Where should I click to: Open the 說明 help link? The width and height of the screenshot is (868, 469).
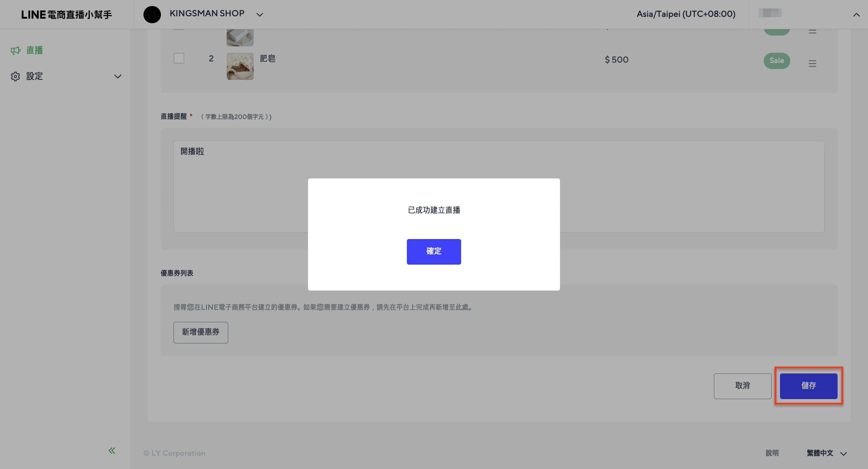click(x=772, y=453)
